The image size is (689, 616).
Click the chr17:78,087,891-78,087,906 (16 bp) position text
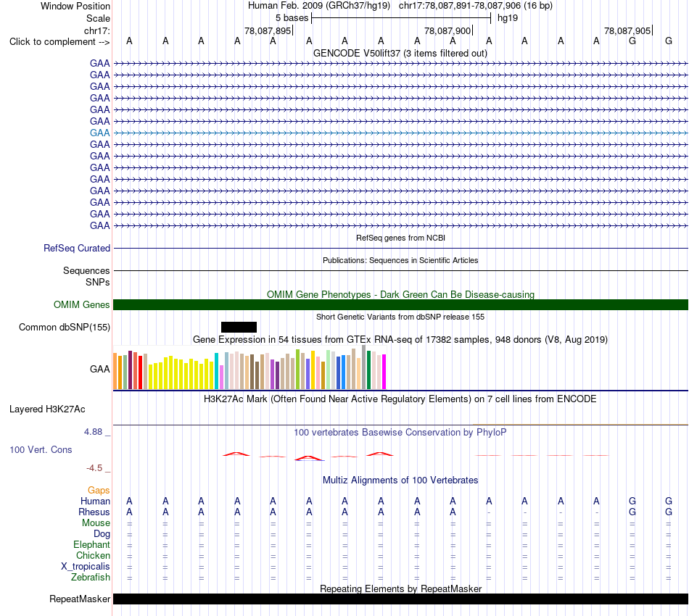coord(476,6)
